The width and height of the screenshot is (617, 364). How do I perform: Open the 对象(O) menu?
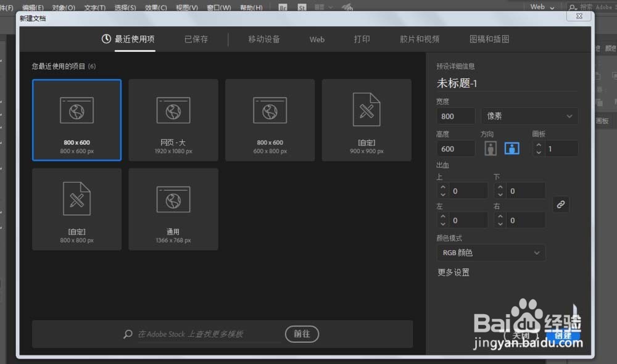point(64,7)
